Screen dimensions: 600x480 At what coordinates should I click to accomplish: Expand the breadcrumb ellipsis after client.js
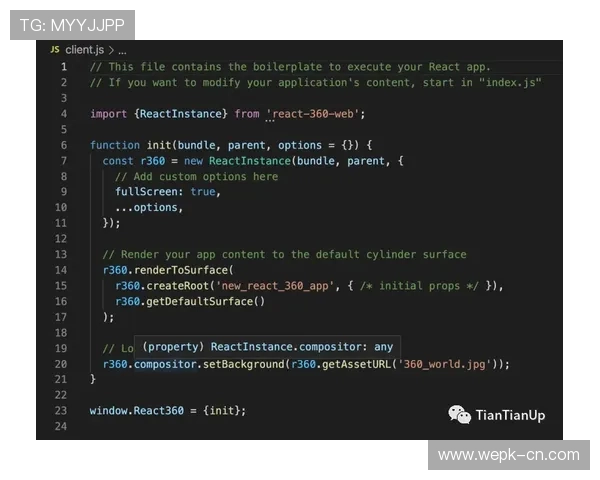(122, 49)
